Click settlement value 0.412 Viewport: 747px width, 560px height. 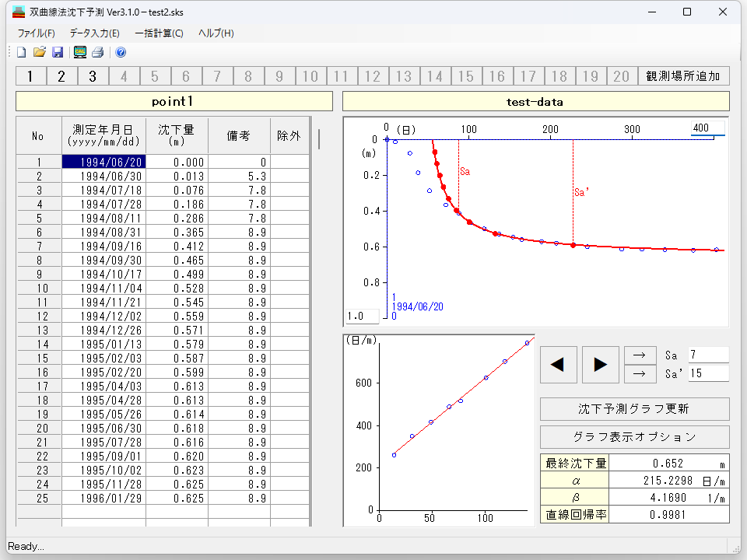[x=177, y=247]
